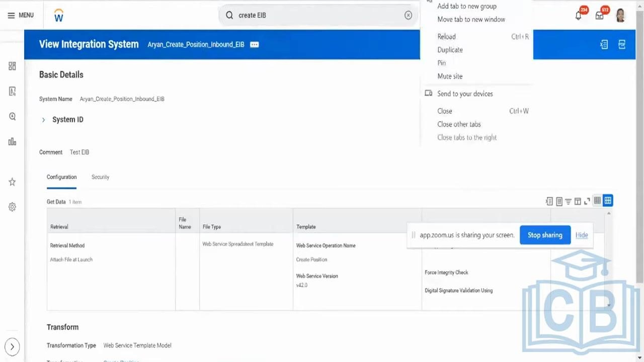
Task: Click the Get Data 1 item label
Action: pos(64,202)
